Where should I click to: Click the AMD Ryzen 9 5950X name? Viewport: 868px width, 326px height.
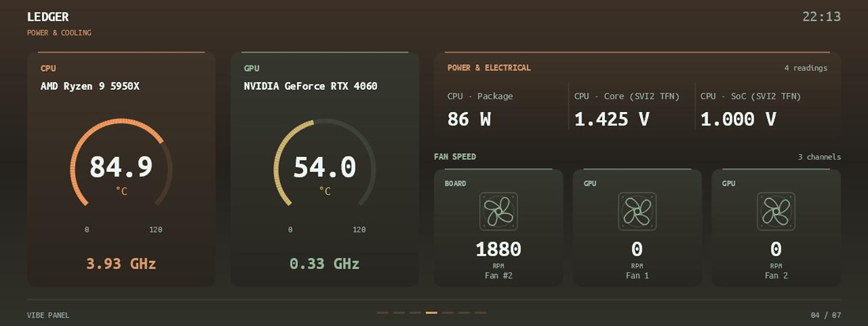point(90,86)
